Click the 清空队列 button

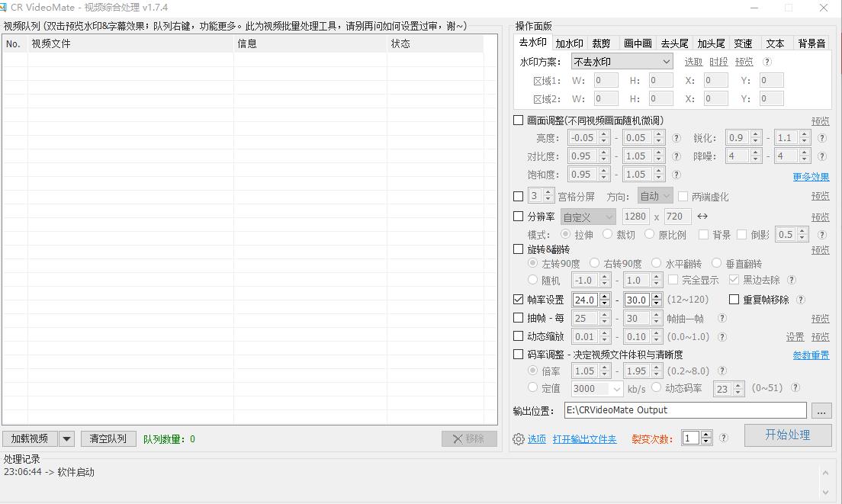click(x=108, y=438)
